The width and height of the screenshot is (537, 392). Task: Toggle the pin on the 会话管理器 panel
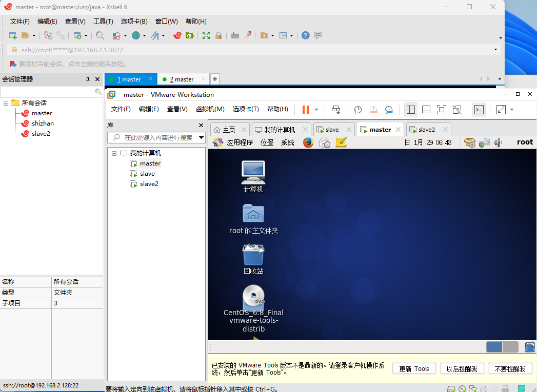pyautogui.click(x=88, y=79)
